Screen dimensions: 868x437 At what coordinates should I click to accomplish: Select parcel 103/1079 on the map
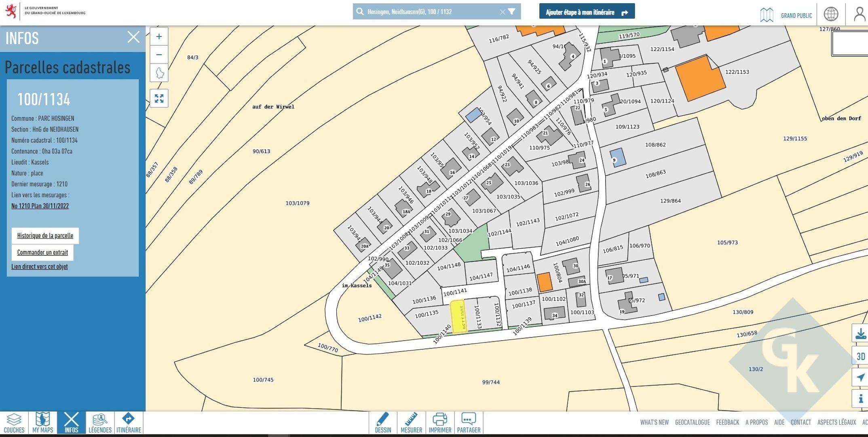(x=297, y=203)
